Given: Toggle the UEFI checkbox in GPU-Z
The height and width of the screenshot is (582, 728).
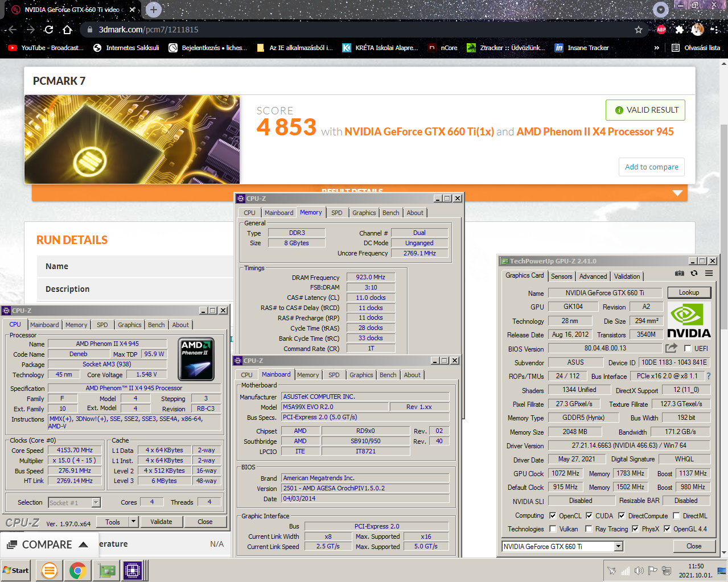Looking at the screenshot, I should [688, 348].
